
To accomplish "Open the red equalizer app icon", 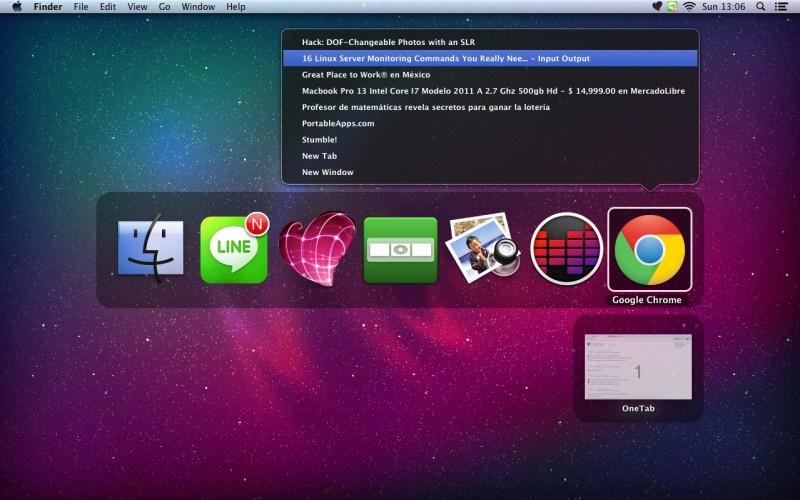I will [x=566, y=248].
